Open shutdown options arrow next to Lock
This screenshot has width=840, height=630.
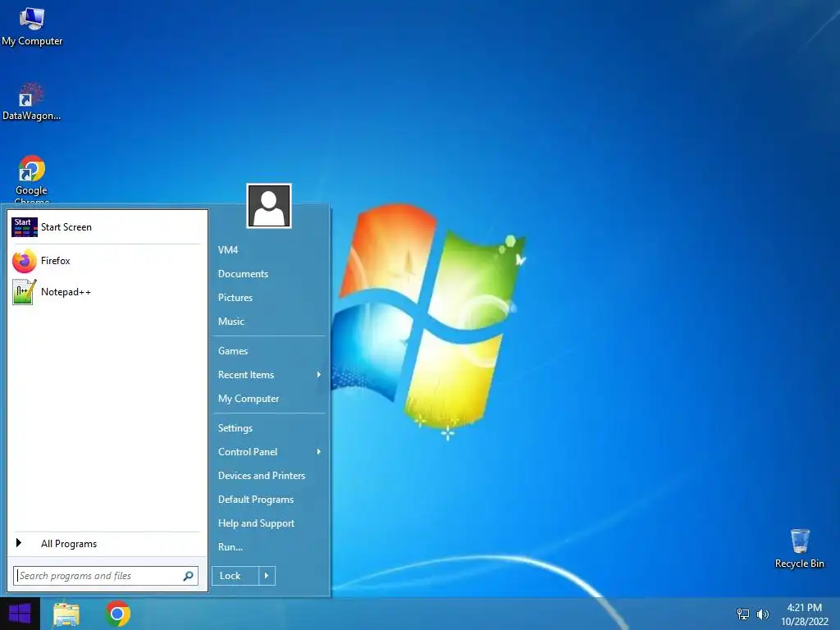tap(267, 576)
